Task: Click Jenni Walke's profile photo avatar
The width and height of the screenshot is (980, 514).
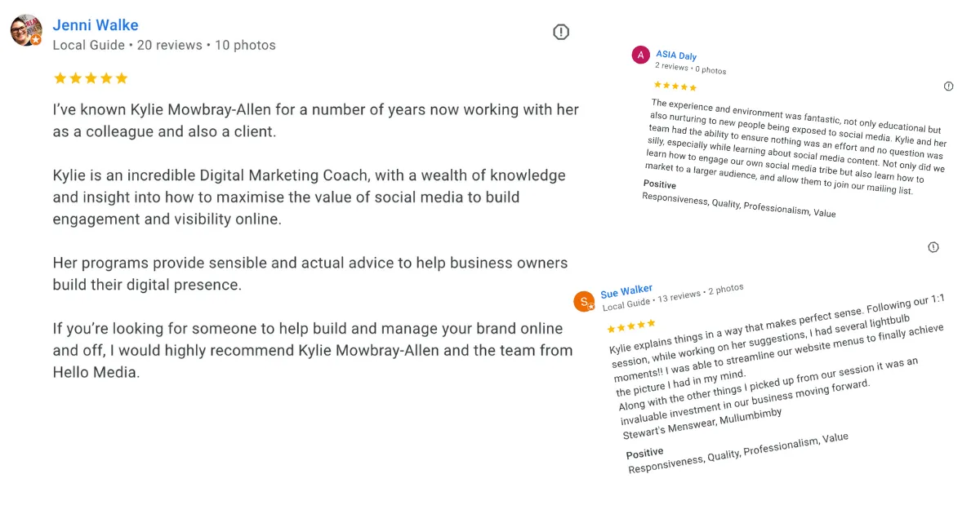Action: point(26,30)
